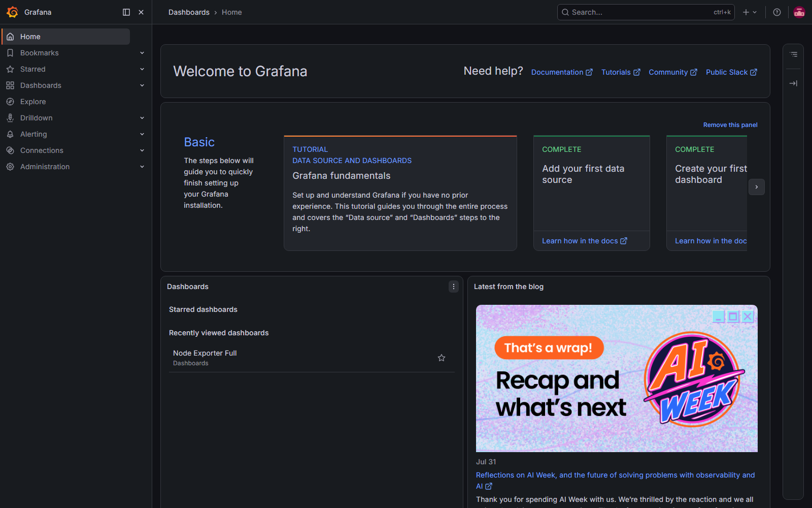Click the Home breadcrumb

pyautogui.click(x=231, y=12)
